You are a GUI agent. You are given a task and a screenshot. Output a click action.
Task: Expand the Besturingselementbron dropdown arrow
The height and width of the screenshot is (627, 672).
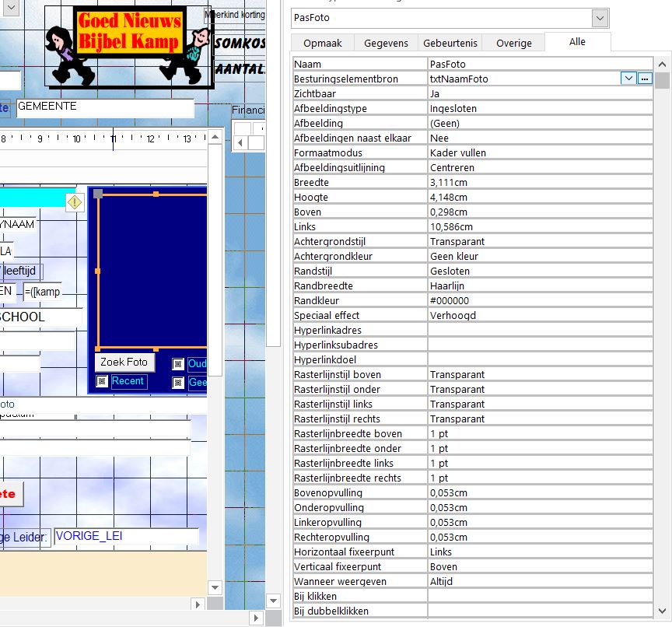coord(628,79)
